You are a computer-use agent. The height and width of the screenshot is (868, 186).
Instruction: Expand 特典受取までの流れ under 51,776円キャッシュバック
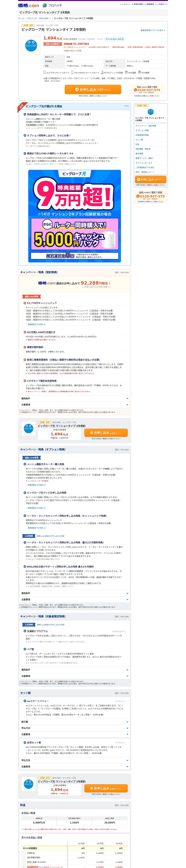click(37, 324)
